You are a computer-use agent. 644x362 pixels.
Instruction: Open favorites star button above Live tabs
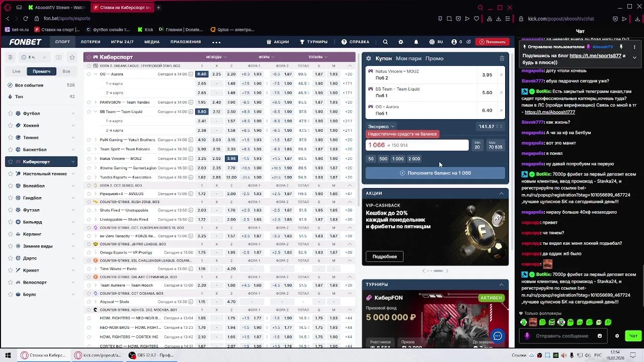coord(72,57)
